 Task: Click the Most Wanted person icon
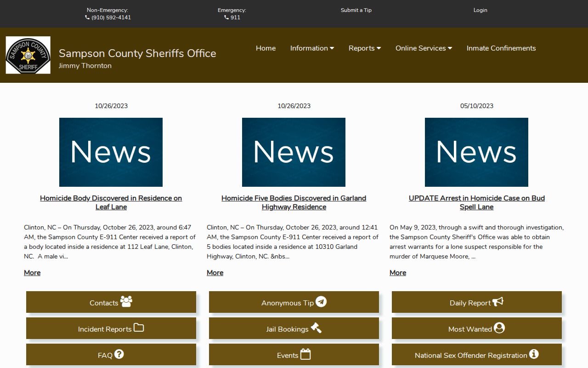[x=499, y=328]
